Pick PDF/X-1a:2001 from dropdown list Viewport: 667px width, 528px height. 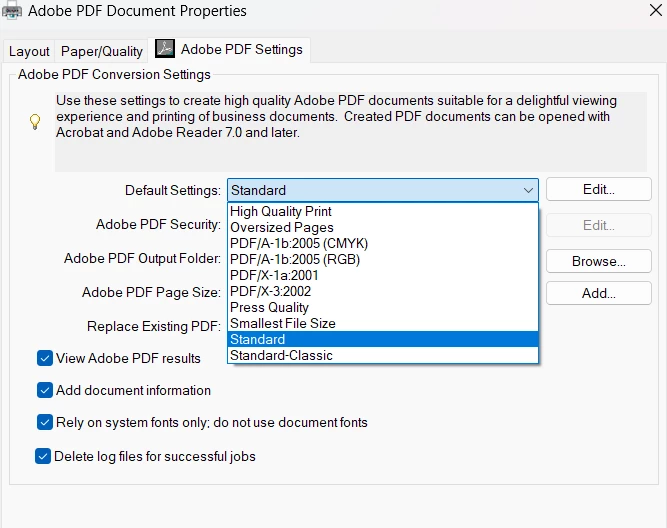point(383,276)
